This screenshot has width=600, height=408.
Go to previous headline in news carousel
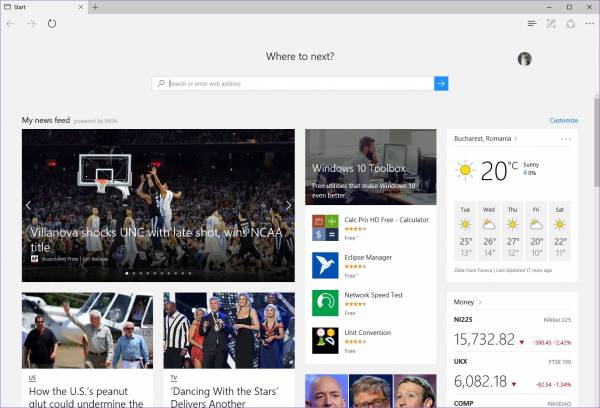(28, 206)
